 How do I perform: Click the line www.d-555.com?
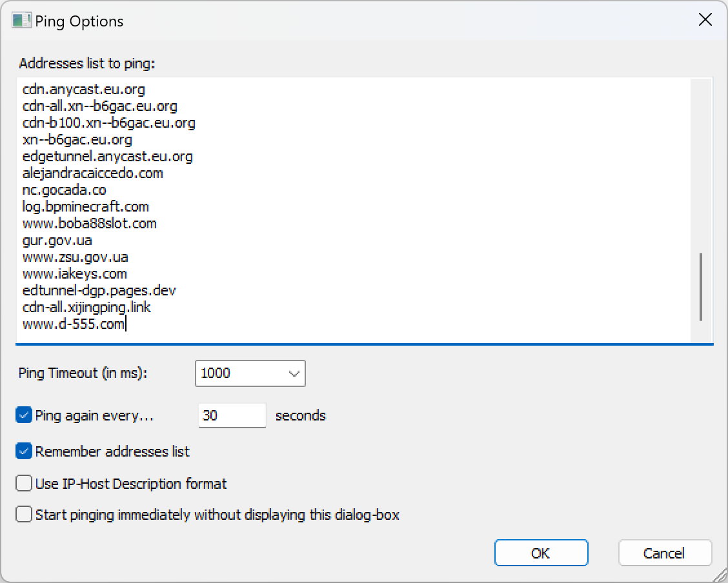pos(74,324)
